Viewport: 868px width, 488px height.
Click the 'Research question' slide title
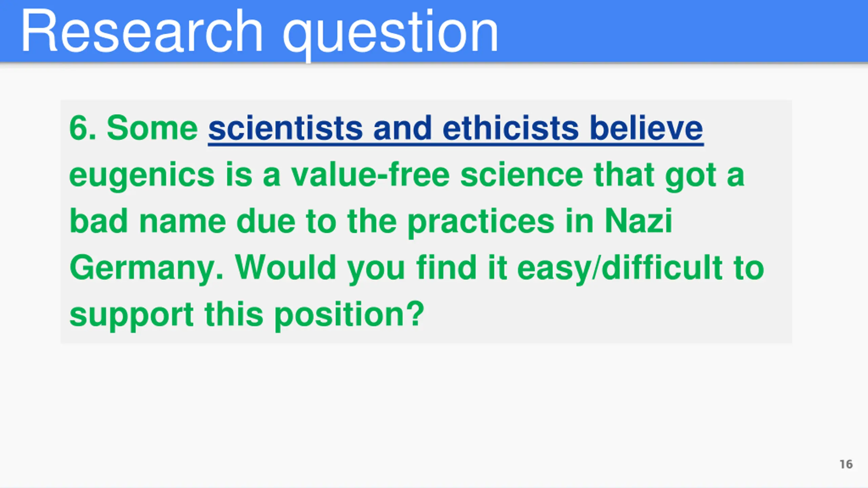(x=259, y=32)
